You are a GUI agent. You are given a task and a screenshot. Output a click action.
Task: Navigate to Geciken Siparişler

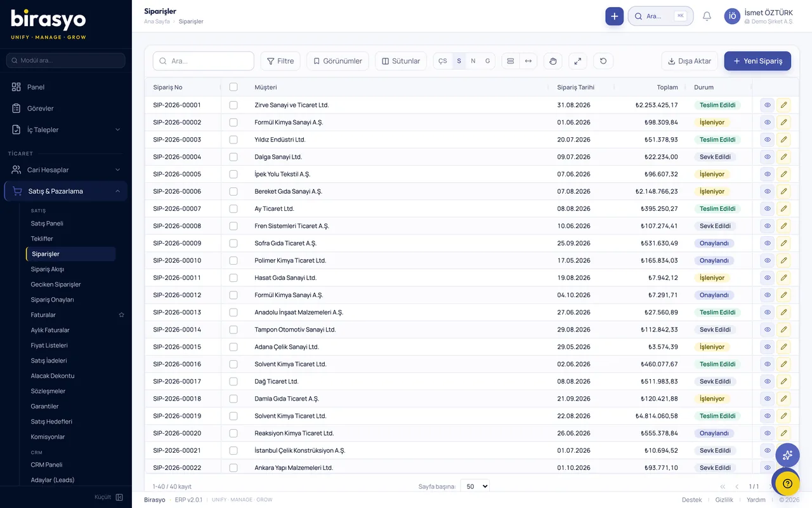56,284
